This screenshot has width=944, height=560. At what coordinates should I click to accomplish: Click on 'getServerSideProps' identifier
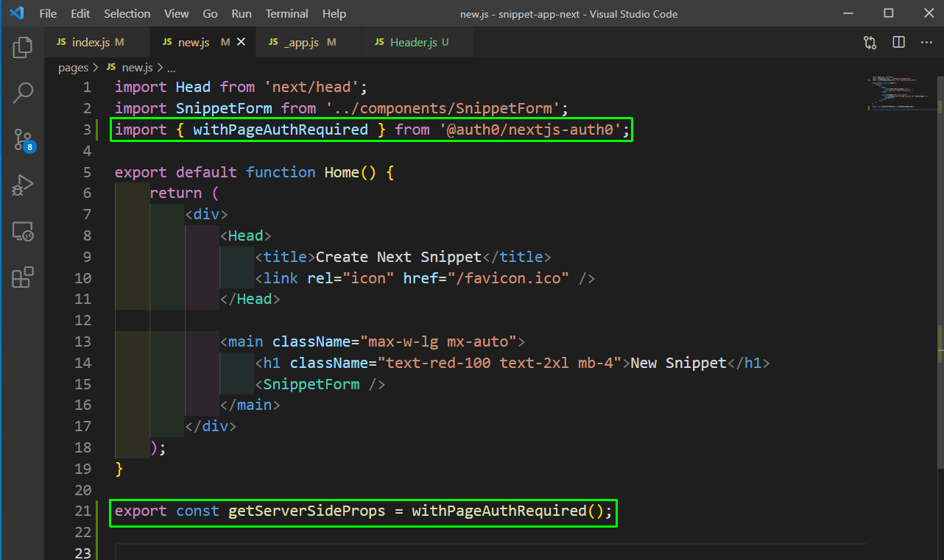tap(307, 511)
